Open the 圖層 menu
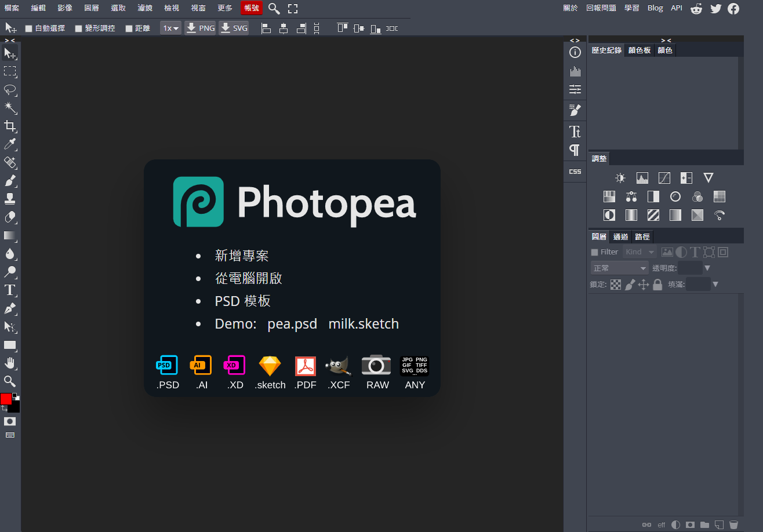This screenshot has height=532, width=763. click(92, 8)
